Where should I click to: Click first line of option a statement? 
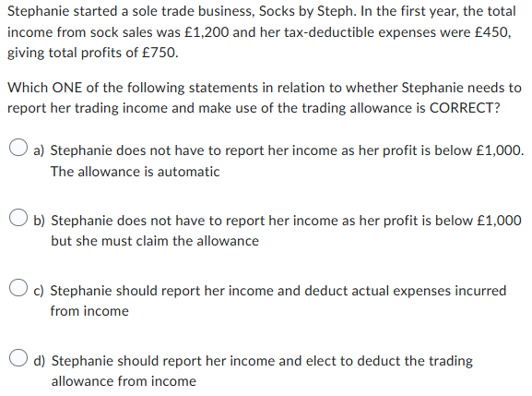click(287, 150)
